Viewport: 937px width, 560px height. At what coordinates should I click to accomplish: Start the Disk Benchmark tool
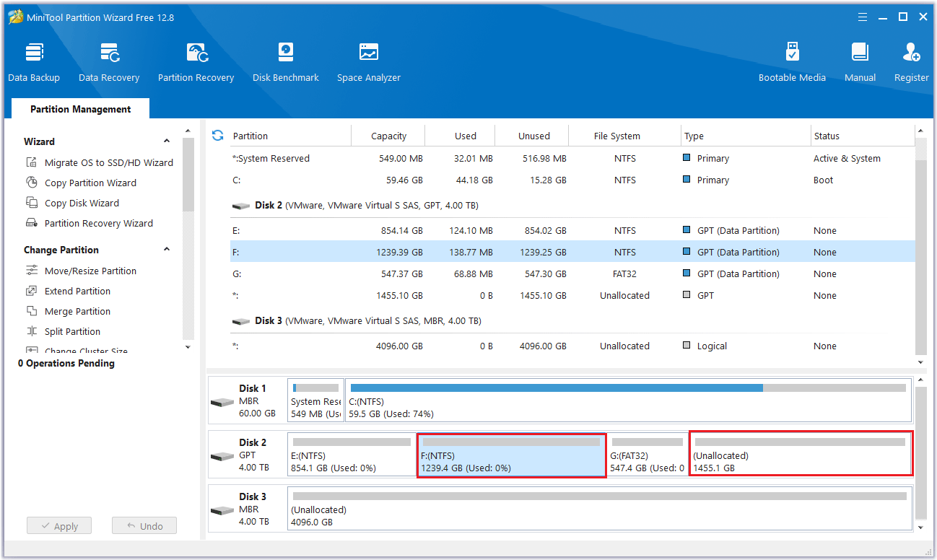click(286, 62)
